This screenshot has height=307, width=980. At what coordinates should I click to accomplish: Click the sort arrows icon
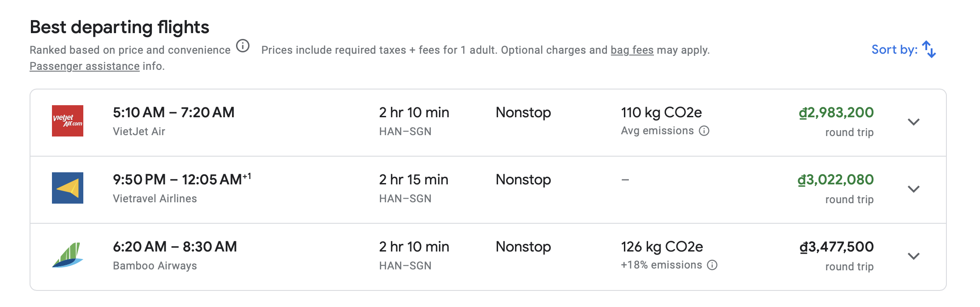click(x=929, y=49)
